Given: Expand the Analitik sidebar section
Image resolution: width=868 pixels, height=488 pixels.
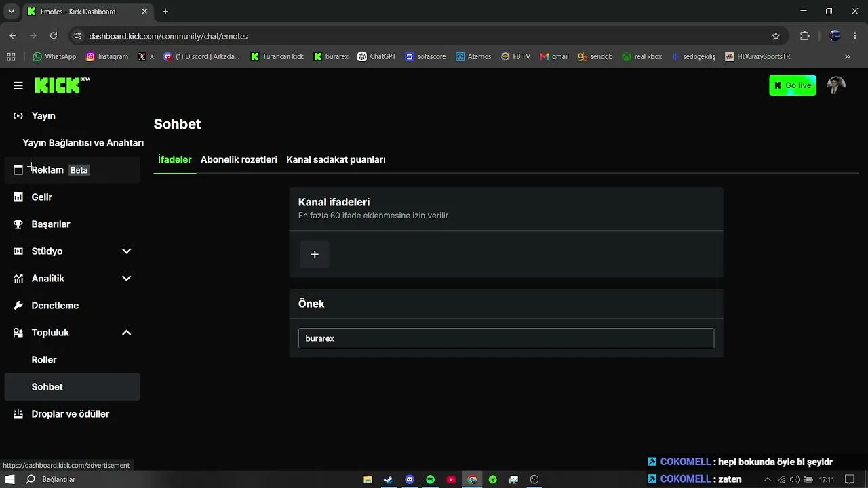Looking at the screenshot, I should click(126, 279).
